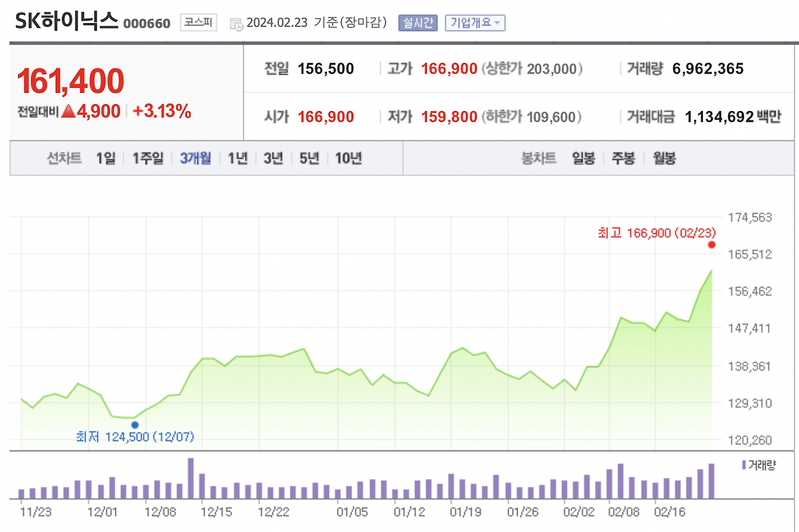Click the red 최고 point on chart
The height and width of the screenshot is (532, 799).
pyautogui.click(x=711, y=244)
